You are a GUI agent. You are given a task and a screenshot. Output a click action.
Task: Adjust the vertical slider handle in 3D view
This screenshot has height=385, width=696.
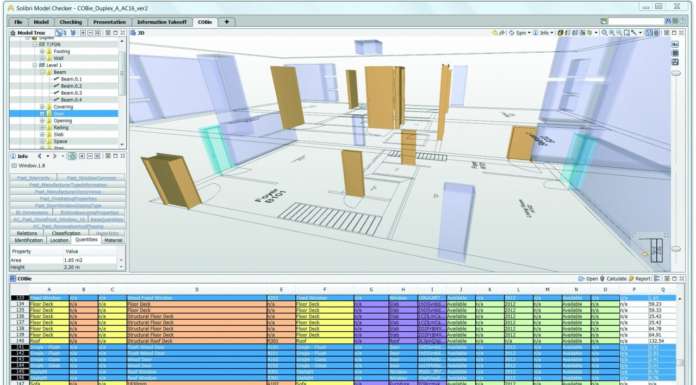(676, 73)
